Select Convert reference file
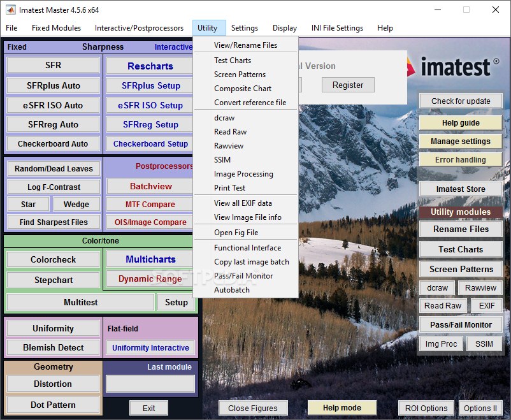 pyautogui.click(x=245, y=103)
